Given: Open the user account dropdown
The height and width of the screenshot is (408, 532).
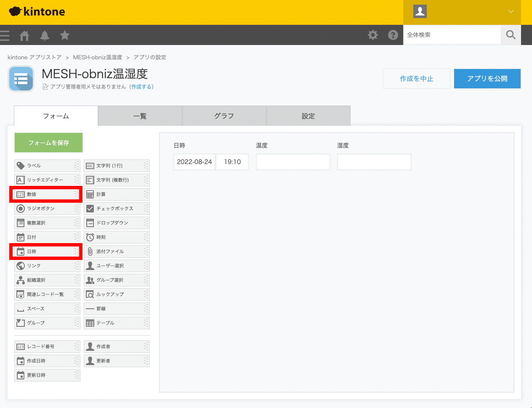Looking at the screenshot, I should pos(462,12).
